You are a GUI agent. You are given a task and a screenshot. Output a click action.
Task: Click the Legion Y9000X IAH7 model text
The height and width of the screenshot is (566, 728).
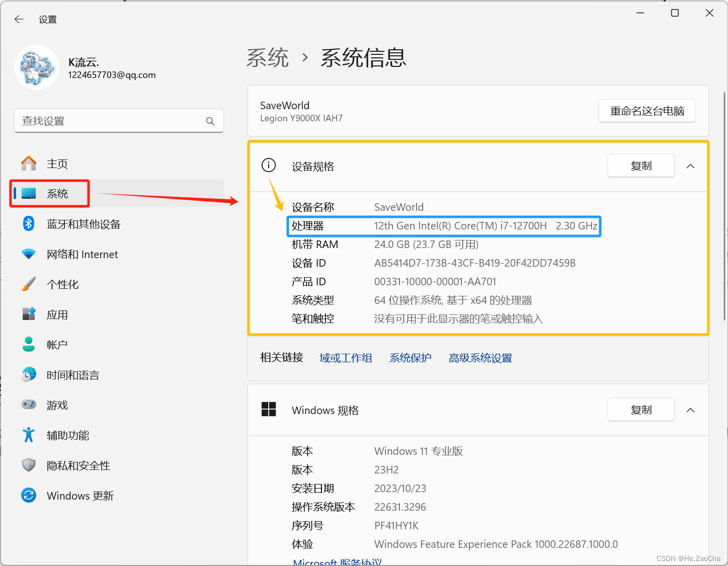pos(301,118)
